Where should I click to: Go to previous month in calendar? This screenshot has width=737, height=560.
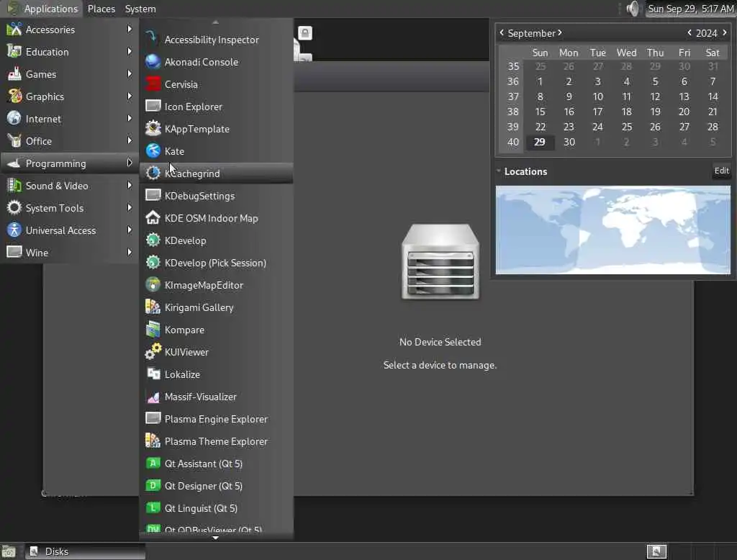coord(502,33)
